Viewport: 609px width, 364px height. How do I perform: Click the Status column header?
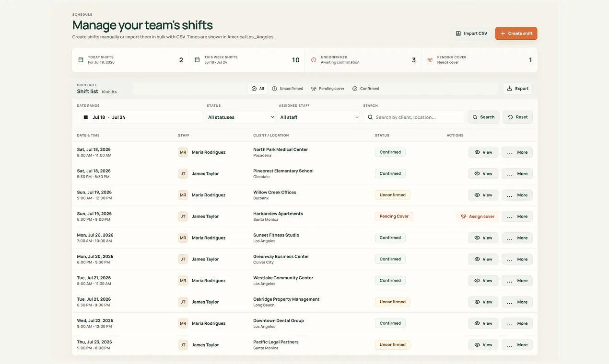point(382,136)
